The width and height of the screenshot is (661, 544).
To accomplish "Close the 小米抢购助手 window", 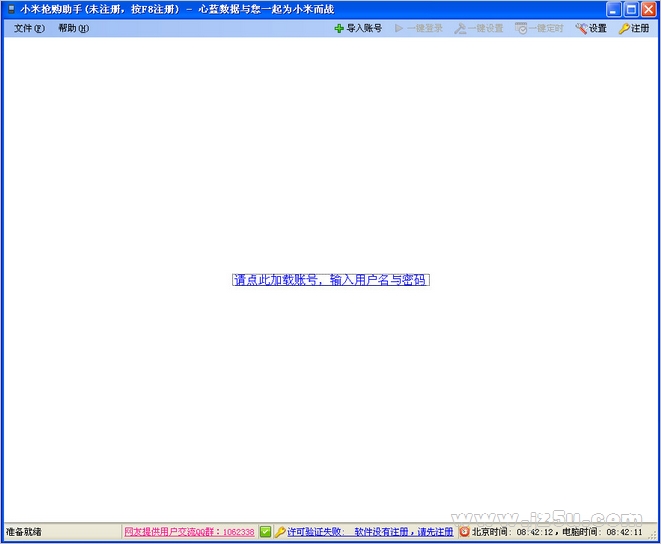I will click(648, 9).
